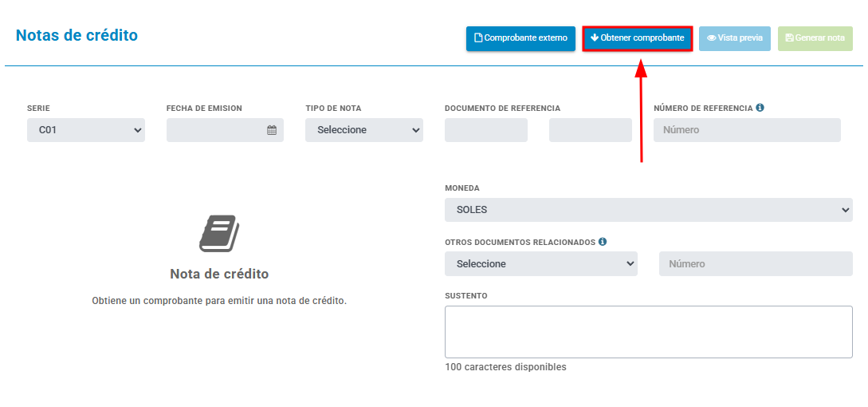Viewport: 868px width, 407px height.
Task: Click second Documento de referencia field
Action: click(x=590, y=130)
